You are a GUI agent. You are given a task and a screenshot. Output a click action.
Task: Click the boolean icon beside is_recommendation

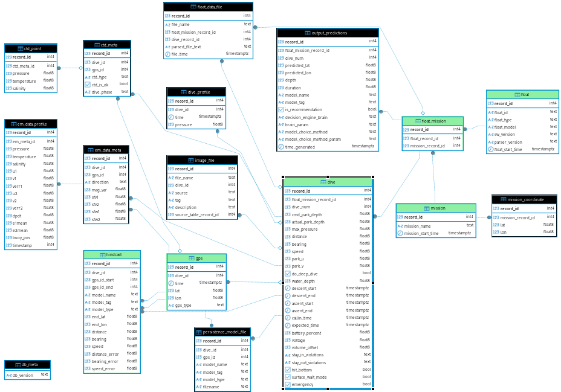(x=281, y=110)
